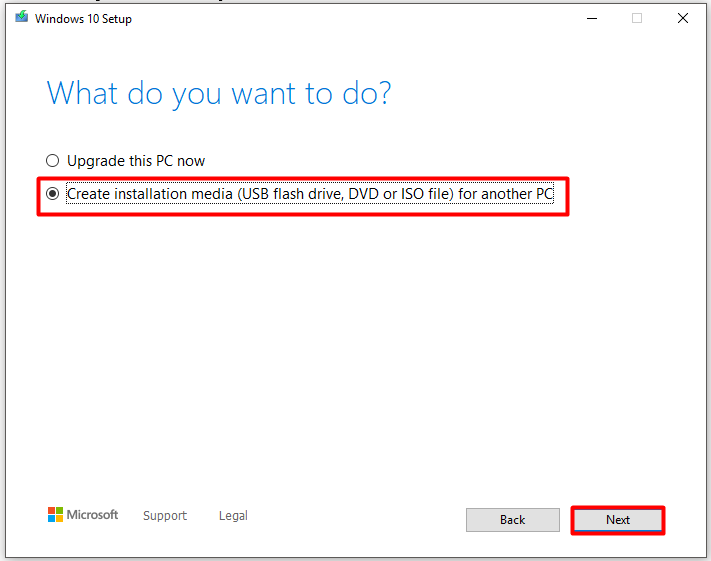The height and width of the screenshot is (561, 711).
Task: Go Back to the previous setup page
Action: (512, 520)
